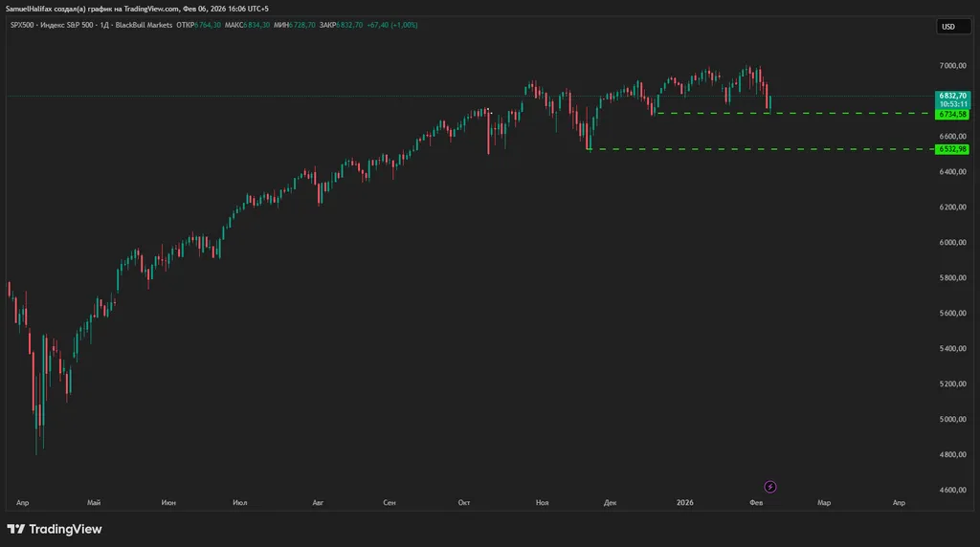Click the 2026 year label on time axis
The image size is (980, 547).
click(x=685, y=502)
